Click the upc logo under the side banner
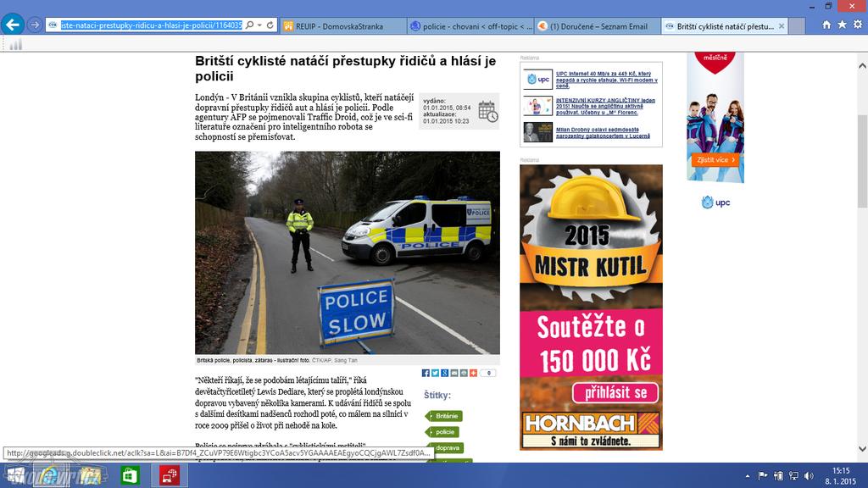868x488 pixels. (x=715, y=202)
